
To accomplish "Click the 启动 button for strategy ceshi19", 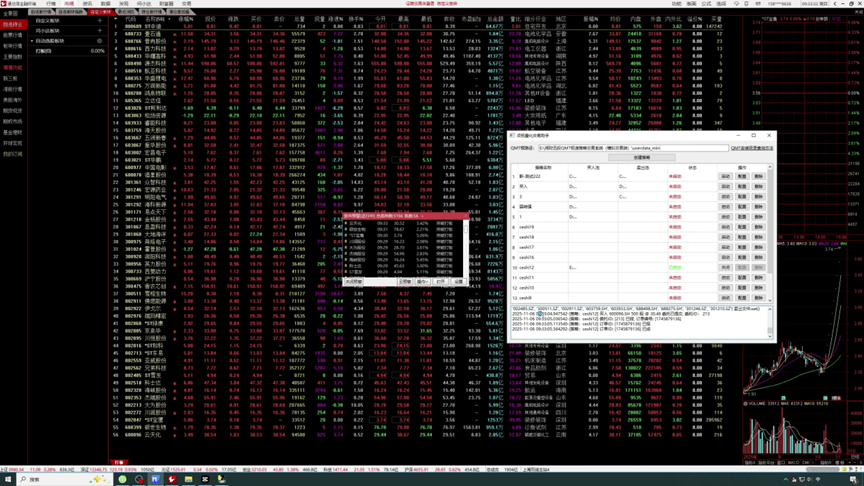I will tap(726, 227).
